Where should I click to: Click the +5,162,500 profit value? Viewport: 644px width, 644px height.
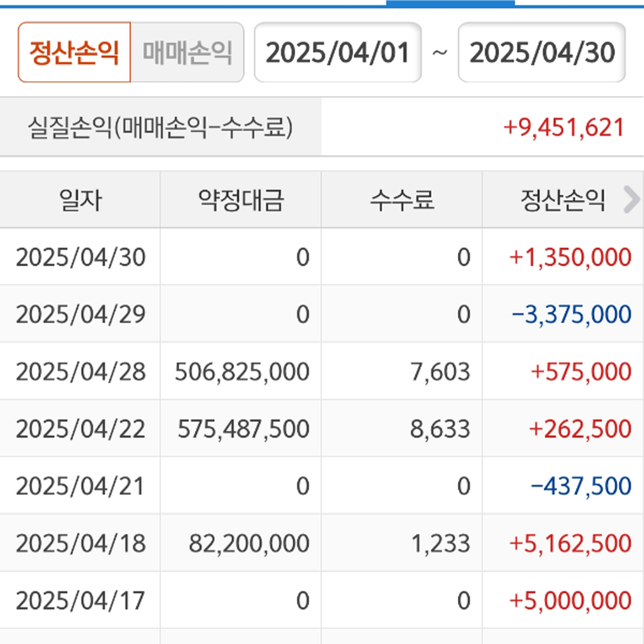click(570, 543)
